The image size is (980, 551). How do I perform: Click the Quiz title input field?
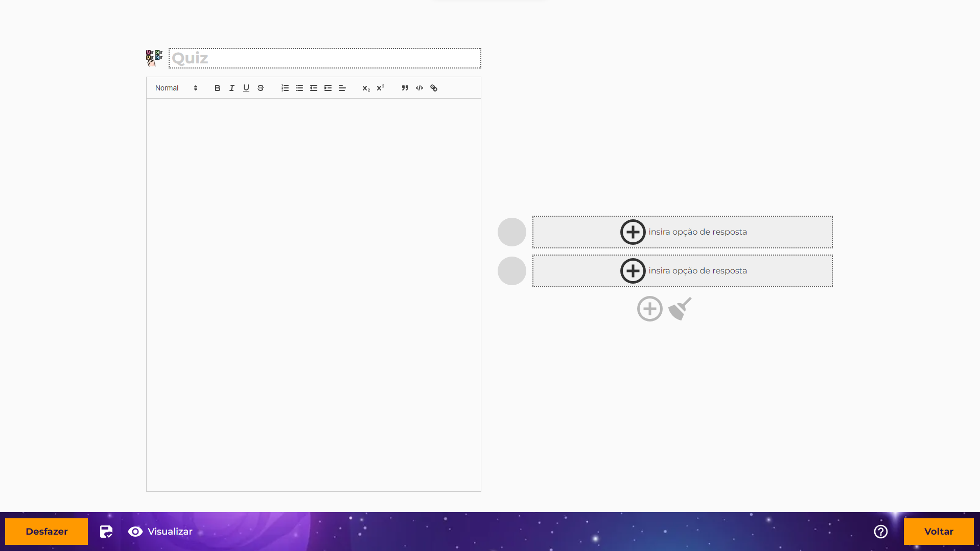(325, 58)
